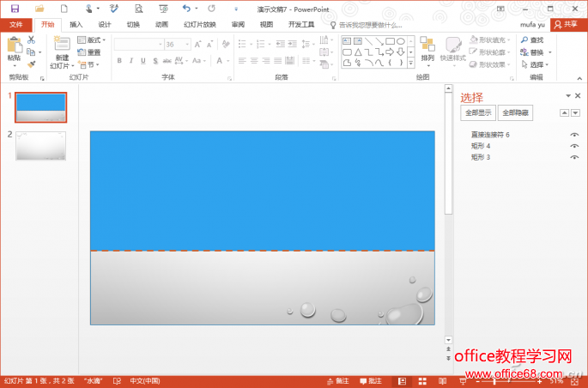
Task: Click the Hide All (全部隐藏) button
Action: [515, 112]
